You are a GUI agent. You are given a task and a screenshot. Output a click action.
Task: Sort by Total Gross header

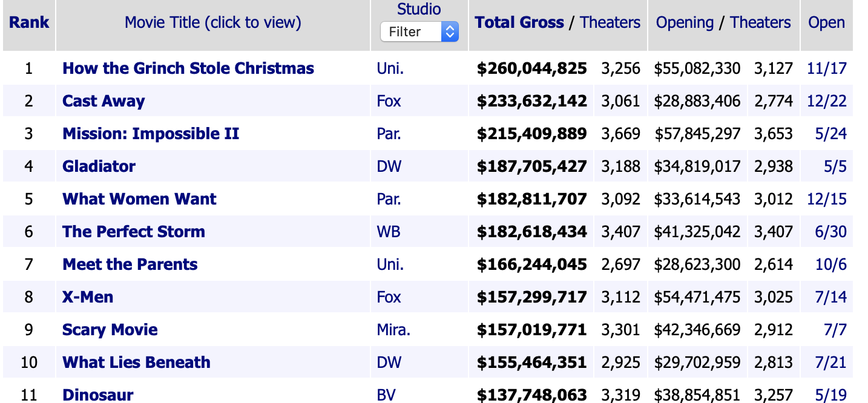519,23
